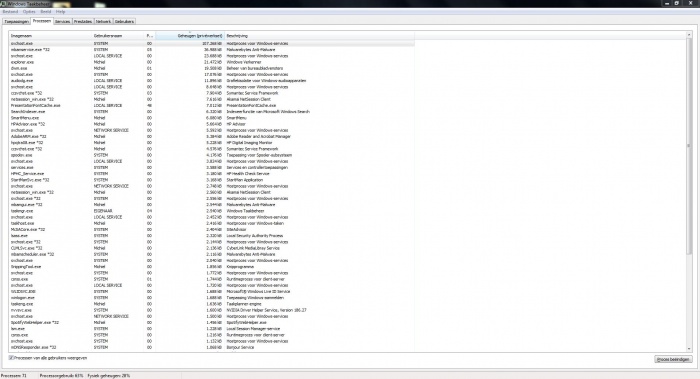700x379 pixels.
Task: Select the SearchIndexer.exe process row
Action: 212,112
